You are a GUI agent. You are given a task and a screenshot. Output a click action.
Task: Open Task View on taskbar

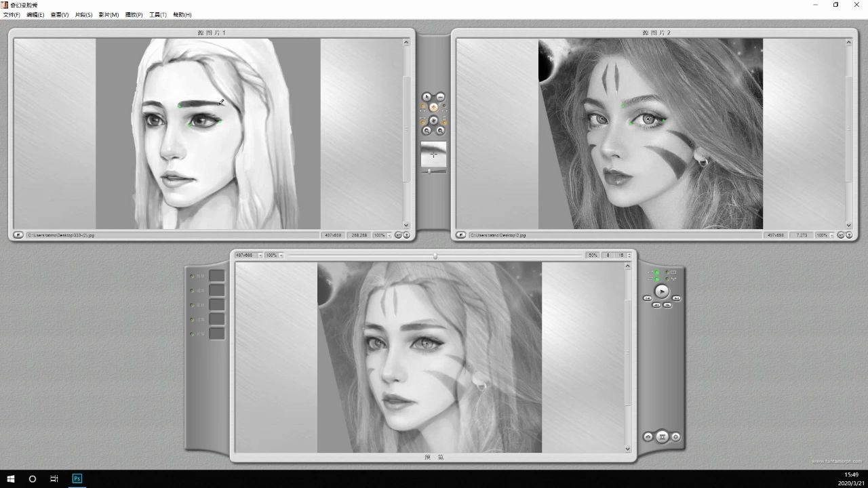click(x=54, y=479)
